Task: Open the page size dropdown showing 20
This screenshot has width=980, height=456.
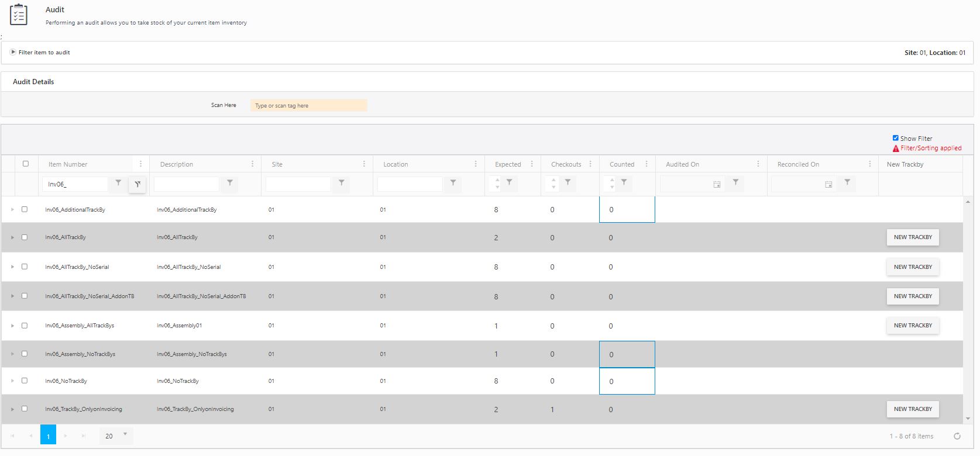Action: point(116,436)
